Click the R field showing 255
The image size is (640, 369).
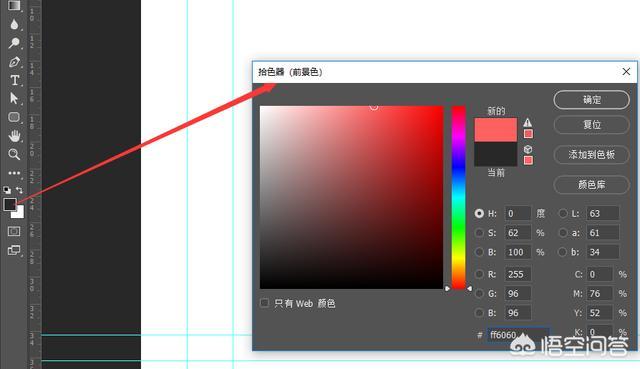518,274
